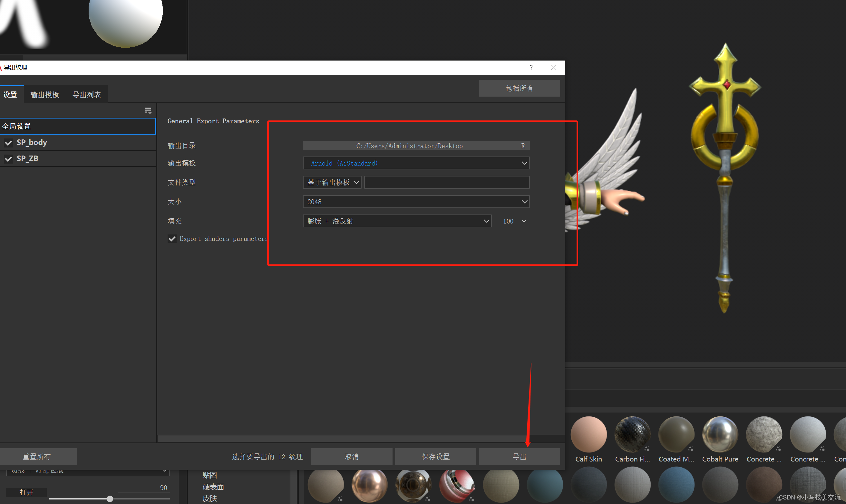Screen dimensions: 846x504
Task: Click the 导出 export button
Action: pos(519,456)
